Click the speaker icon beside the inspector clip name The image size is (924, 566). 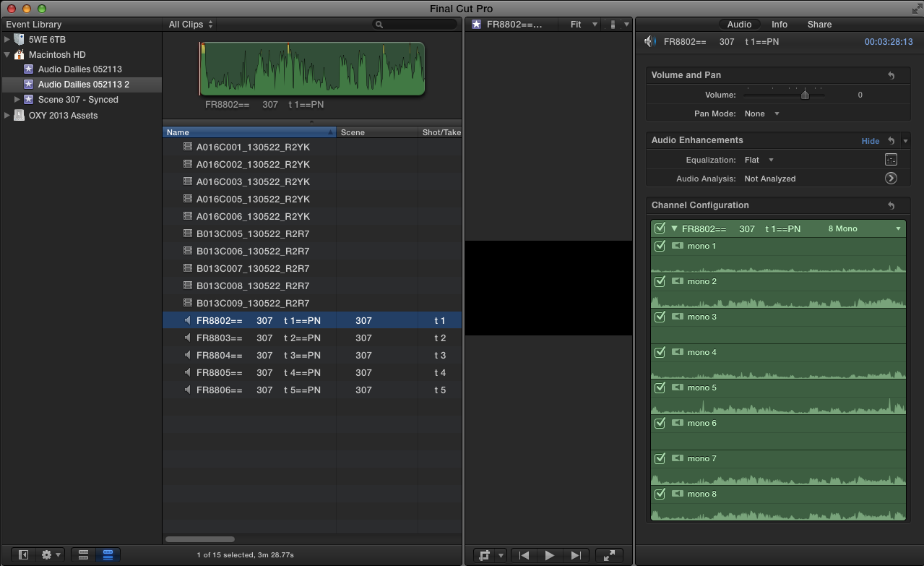(650, 42)
